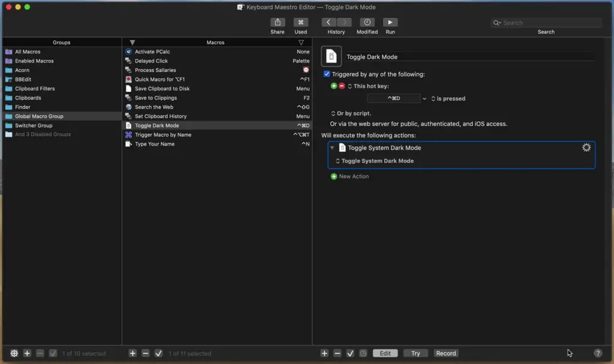This screenshot has width=614, height=364.
Task: Click the left sort triangle in Macros header
Action: click(133, 43)
